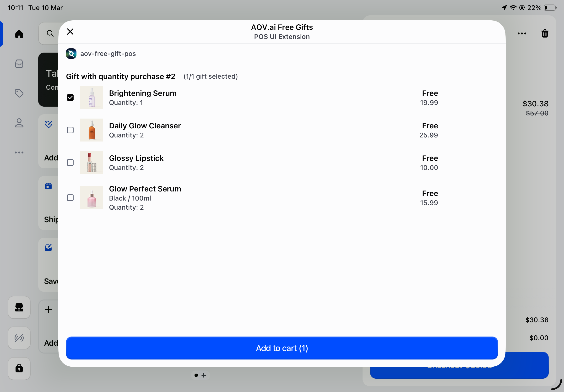Tap the store location icon in sidebar

pyautogui.click(x=19, y=307)
